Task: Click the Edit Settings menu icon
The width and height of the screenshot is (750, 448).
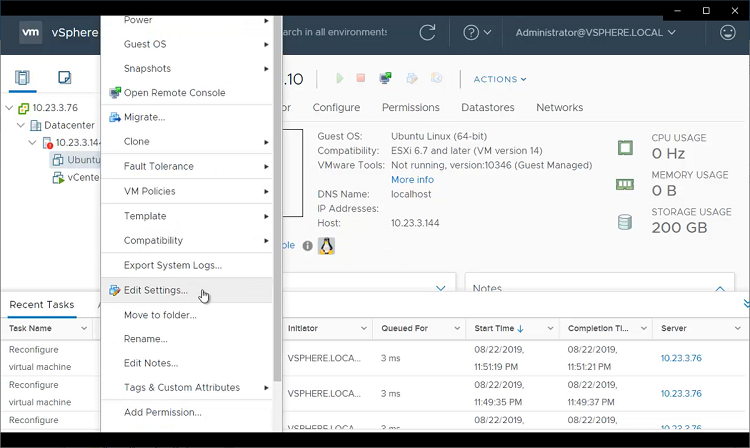Action: (114, 290)
